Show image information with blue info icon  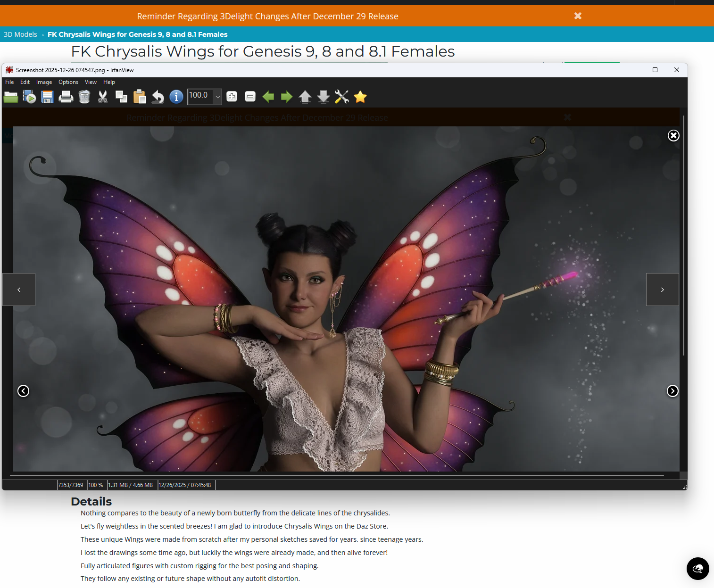pyautogui.click(x=176, y=97)
